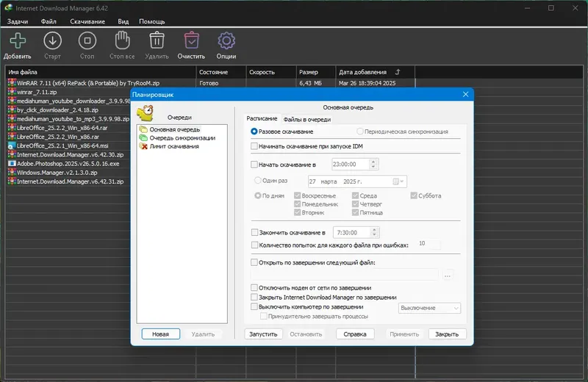588x382 pixels.
Task: Open the Файл menu
Action: point(49,21)
